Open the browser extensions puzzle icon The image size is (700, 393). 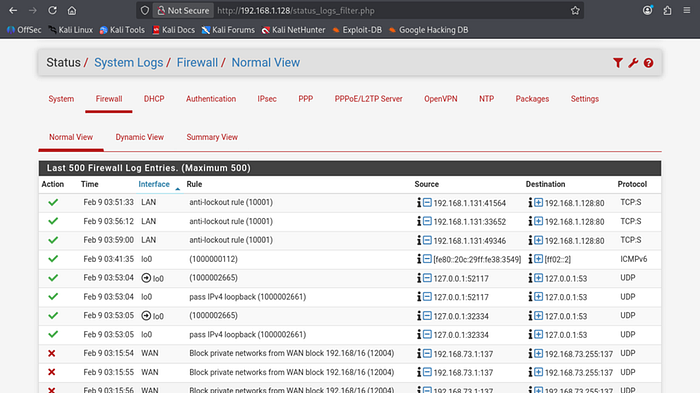point(667,10)
